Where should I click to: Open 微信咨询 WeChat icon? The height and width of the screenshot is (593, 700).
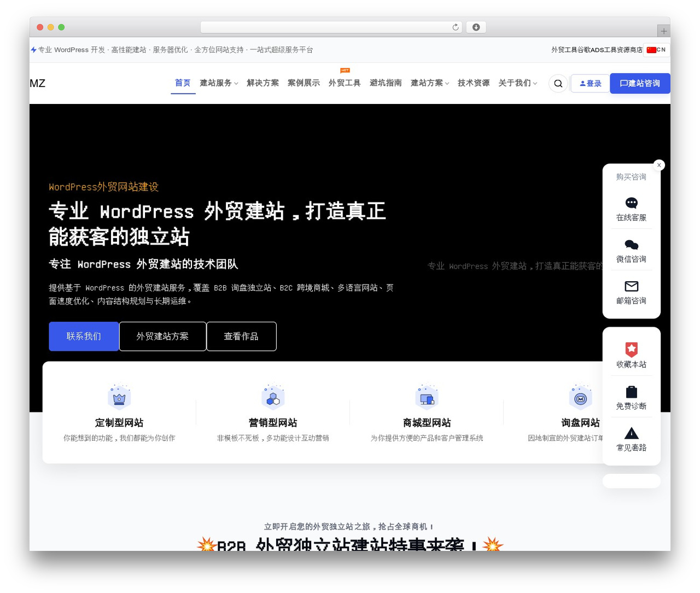pyautogui.click(x=632, y=245)
